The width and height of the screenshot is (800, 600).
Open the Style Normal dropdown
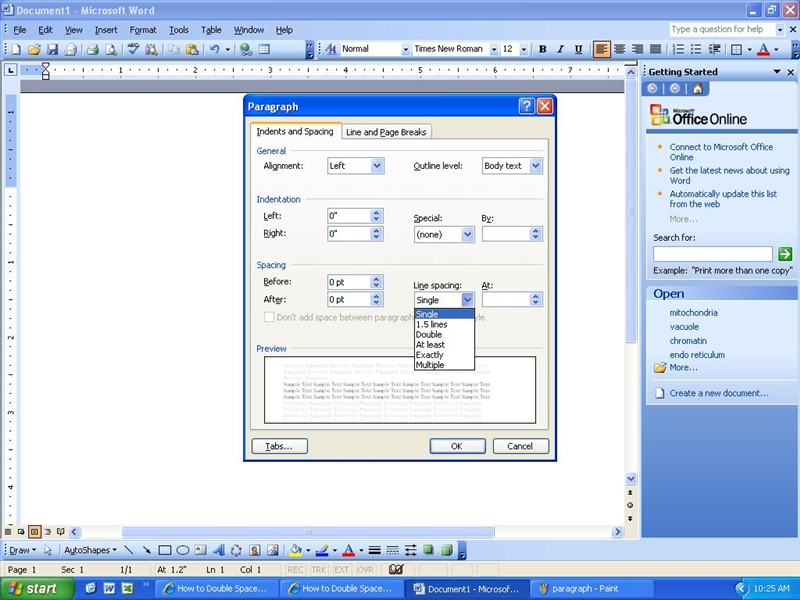(406, 49)
